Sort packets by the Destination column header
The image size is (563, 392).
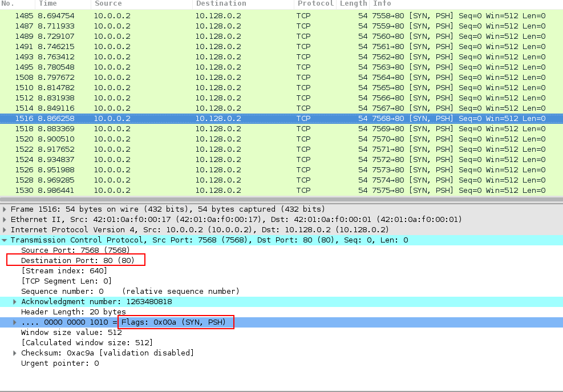(x=244, y=3)
